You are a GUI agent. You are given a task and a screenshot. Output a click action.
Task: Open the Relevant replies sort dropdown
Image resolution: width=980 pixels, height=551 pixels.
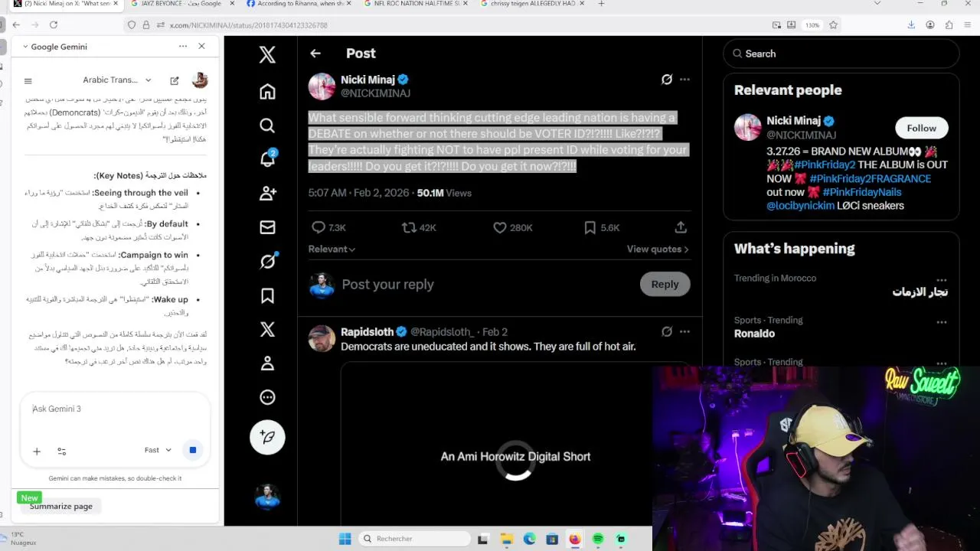pos(332,249)
